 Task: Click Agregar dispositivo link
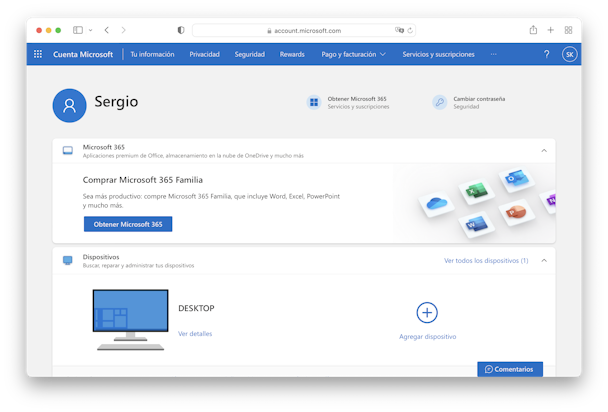427,336
